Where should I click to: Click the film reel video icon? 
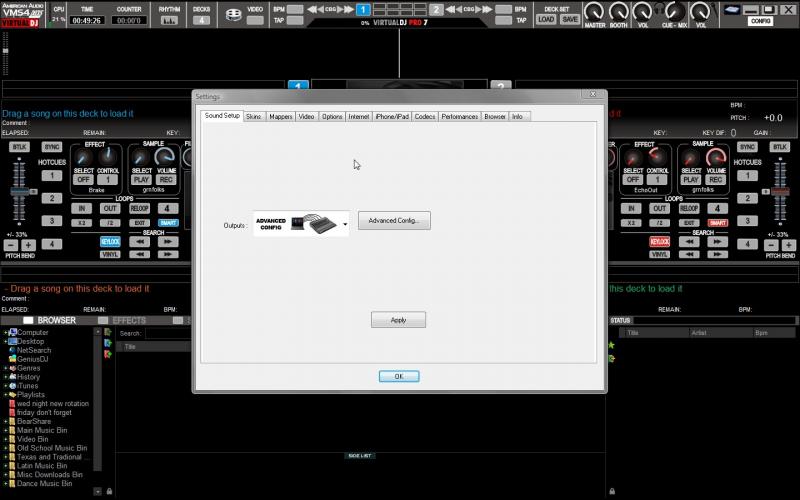click(x=234, y=15)
